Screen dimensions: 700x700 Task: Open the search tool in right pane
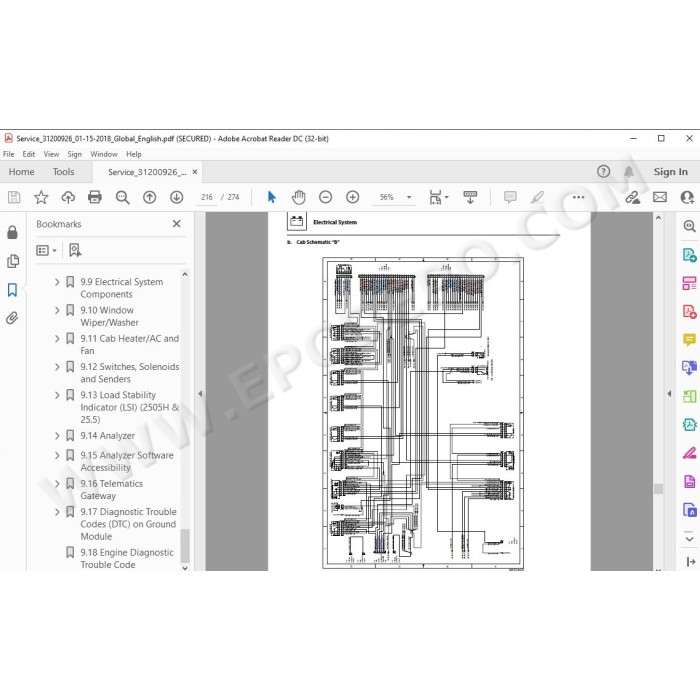pyautogui.click(x=689, y=226)
